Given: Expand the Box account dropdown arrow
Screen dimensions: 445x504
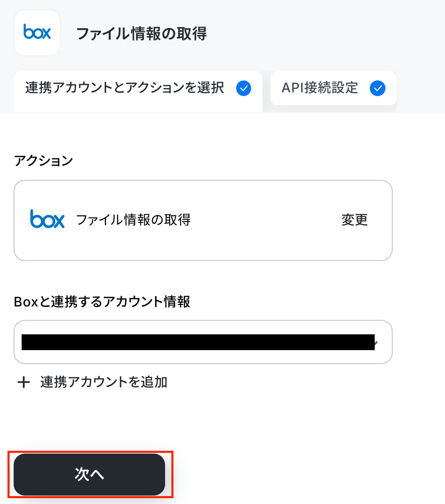Looking at the screenshot, I should click(376, 343).
